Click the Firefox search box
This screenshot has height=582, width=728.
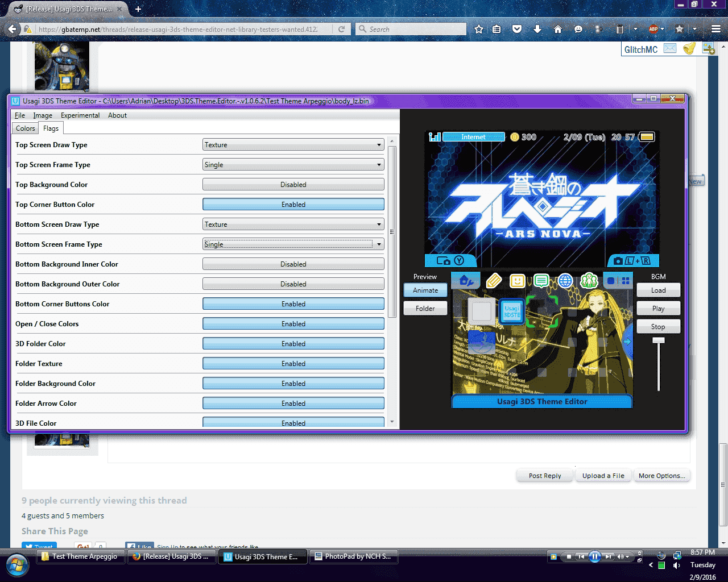click(x=411, y=29)
